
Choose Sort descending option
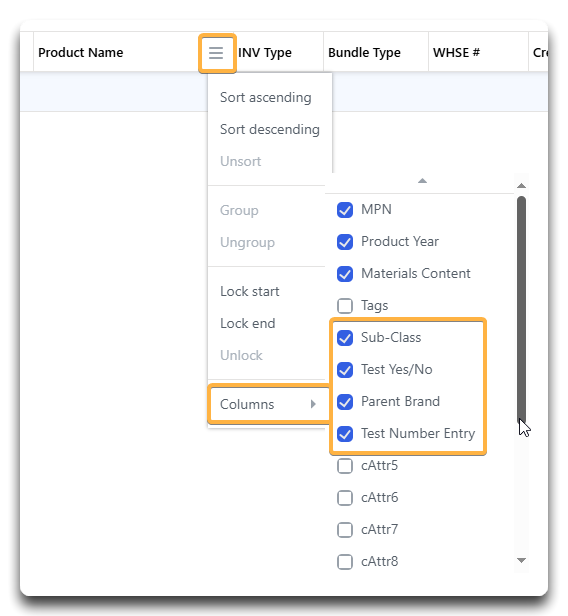(x=270, y=129)
